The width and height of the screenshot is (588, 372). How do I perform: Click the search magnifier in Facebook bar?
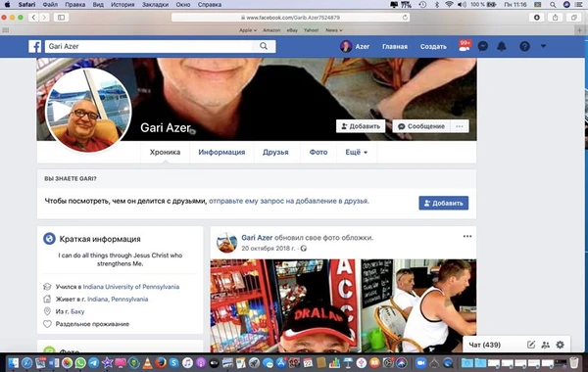point(264,46)
